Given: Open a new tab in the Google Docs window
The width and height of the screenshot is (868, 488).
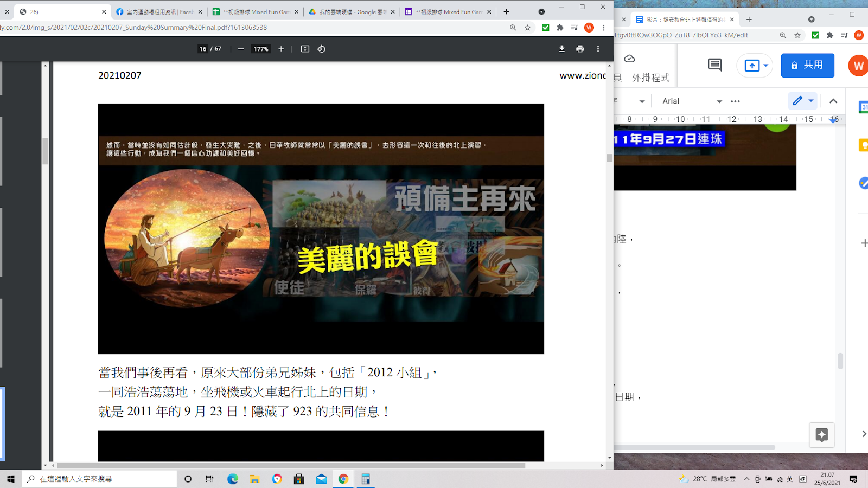Looking at the screenshot, I should tap(749, 19).
